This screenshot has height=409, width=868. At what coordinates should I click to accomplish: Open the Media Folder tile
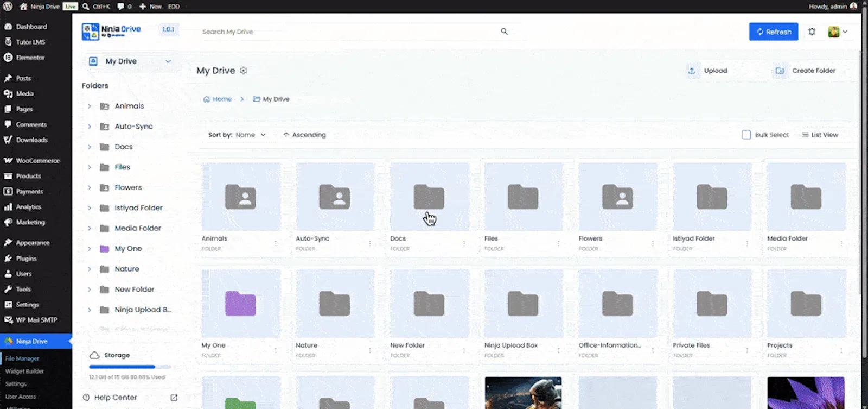click(x=806, y=197)
